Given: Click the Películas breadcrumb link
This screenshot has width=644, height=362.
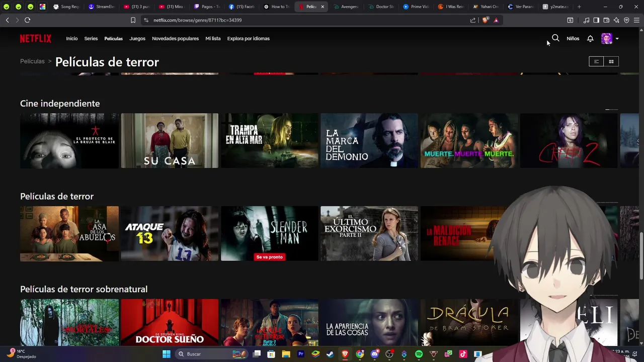Looking at the screenshot, I should tap(32, 61).
